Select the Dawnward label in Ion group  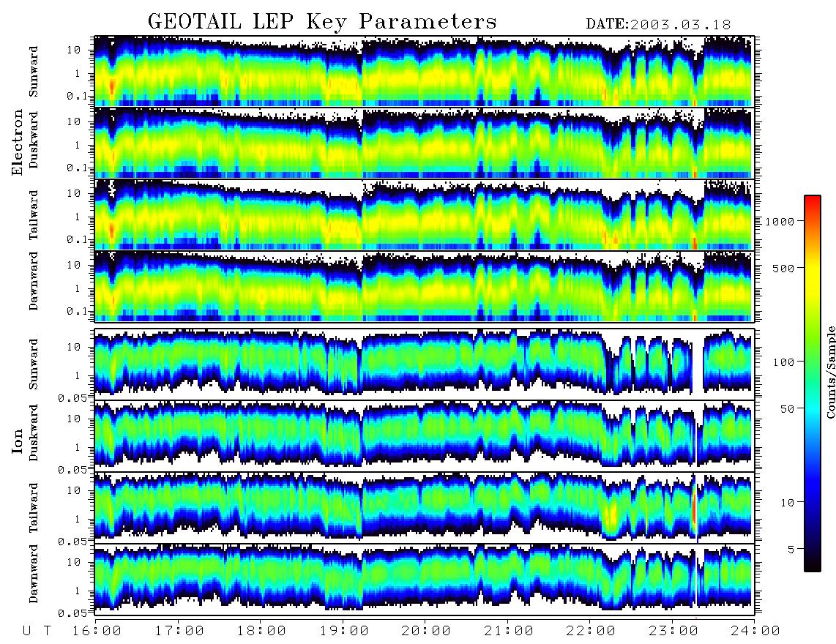pyautogui.click(x=34, y=574)
